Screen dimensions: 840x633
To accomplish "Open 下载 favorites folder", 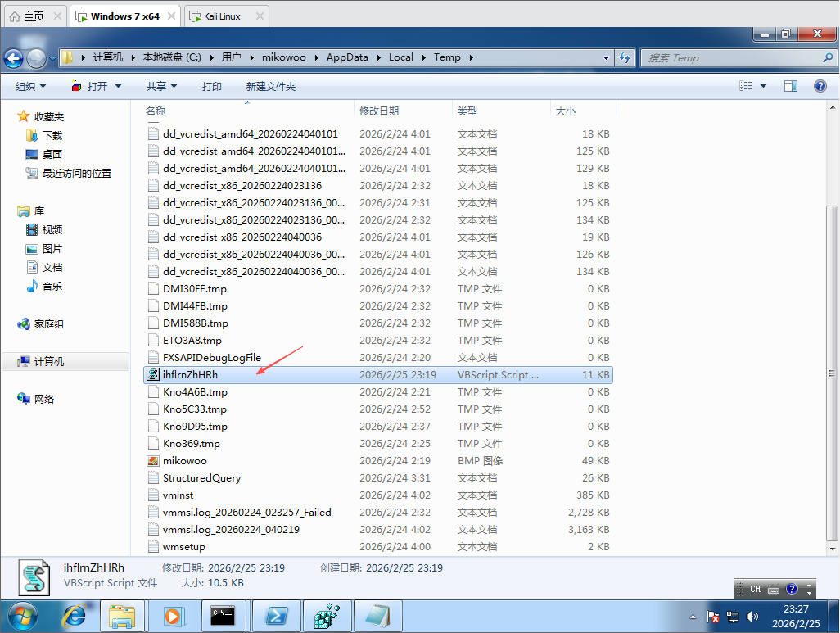I will coord(44,136).
